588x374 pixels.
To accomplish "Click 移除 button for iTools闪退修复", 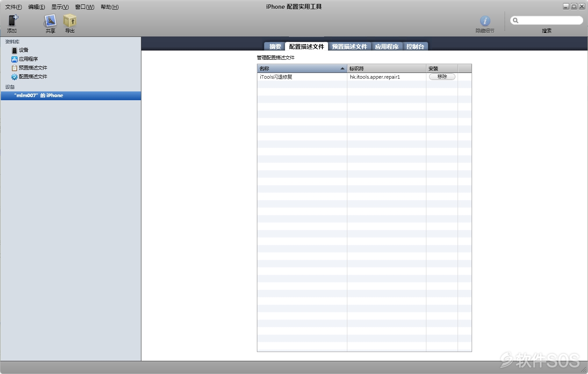I will pyautogui.click(x=442, y=76).
